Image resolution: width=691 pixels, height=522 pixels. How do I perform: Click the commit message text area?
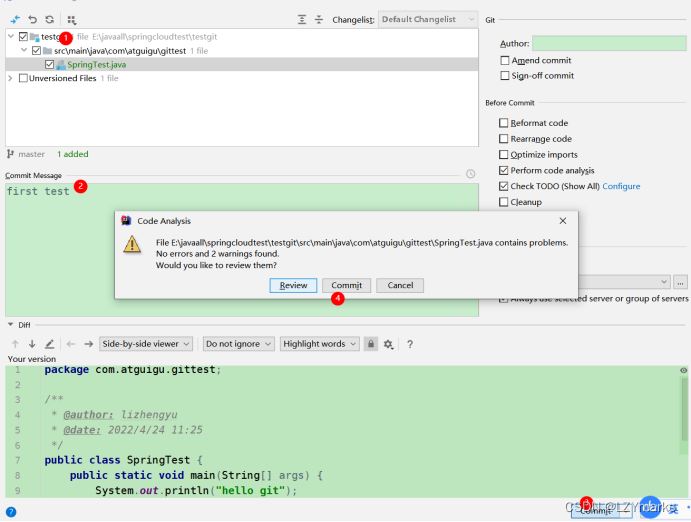(x=242, y=250)
